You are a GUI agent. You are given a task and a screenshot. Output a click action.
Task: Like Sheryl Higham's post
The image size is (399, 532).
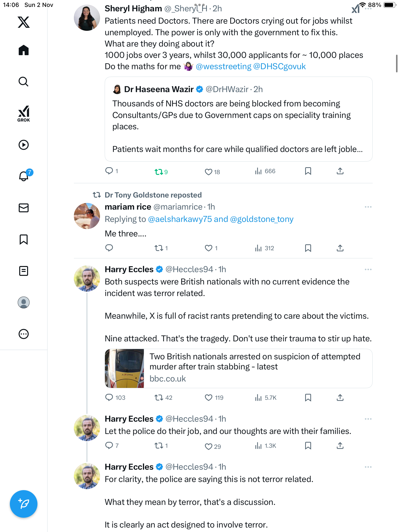[x=209, y=172]
